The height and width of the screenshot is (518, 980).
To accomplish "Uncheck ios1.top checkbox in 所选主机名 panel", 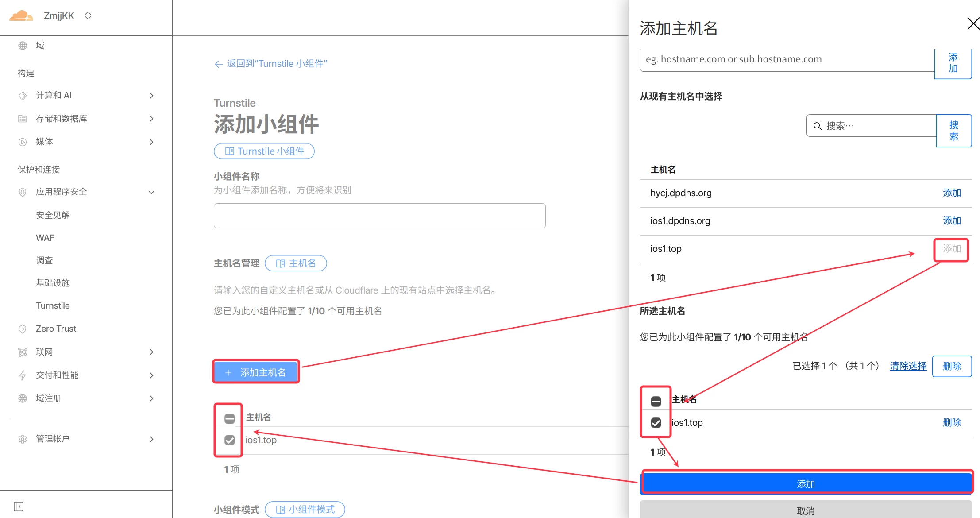I will (x=656, y=422).
